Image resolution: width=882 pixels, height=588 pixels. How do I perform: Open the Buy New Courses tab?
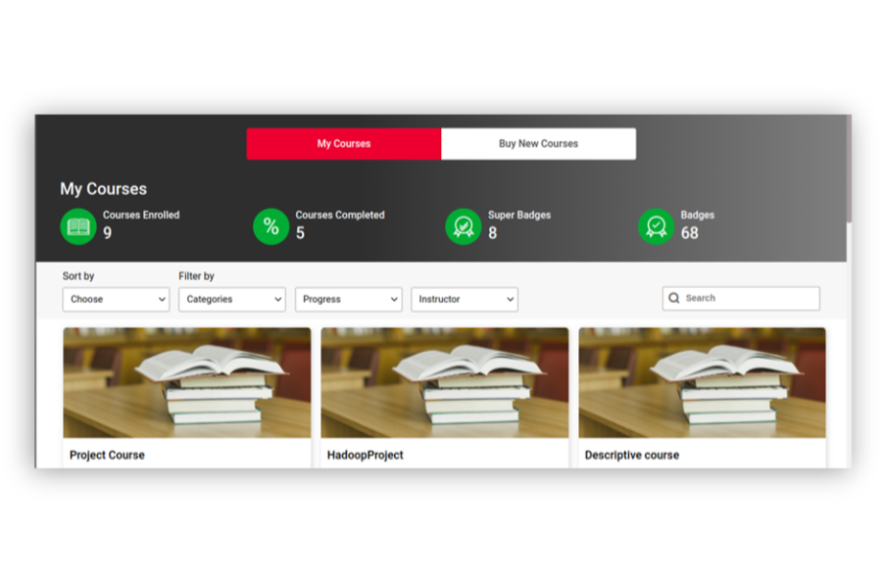click(538, 143)
